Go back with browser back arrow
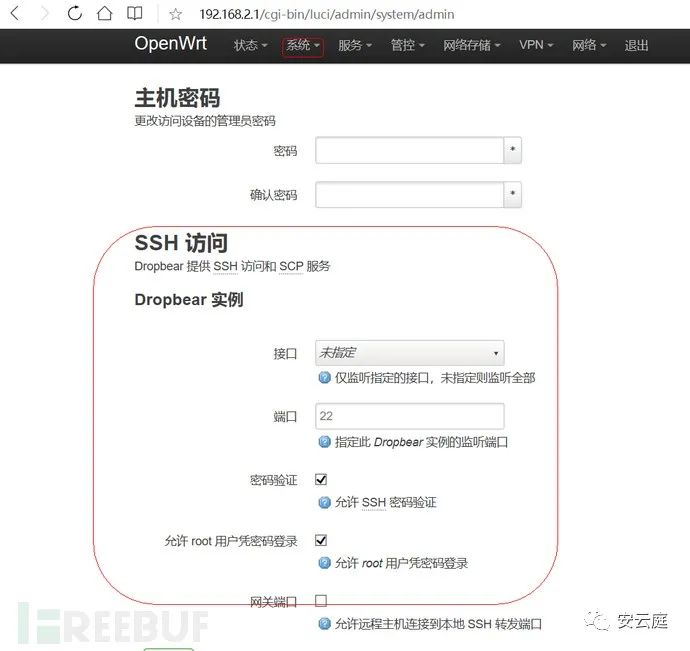 point(15,13)
